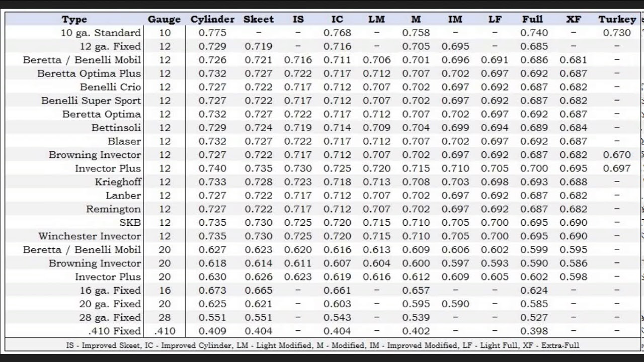Screen dimensions: 644x362
Task: Click the Beretta Optima Plus row label
Action: (x=89, y=73)
